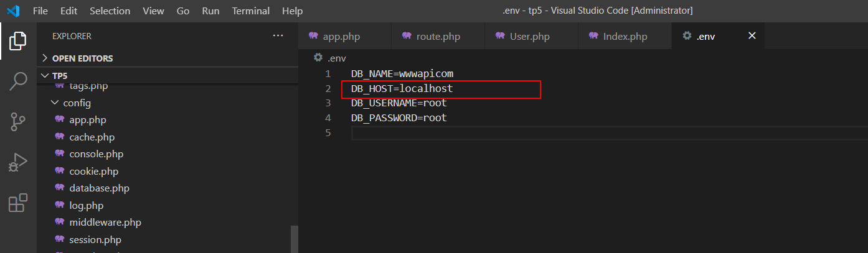Viewport: 868px width, 253px height.
Task: Open the Run and Debug view icon
Action: tap(18, 162)
